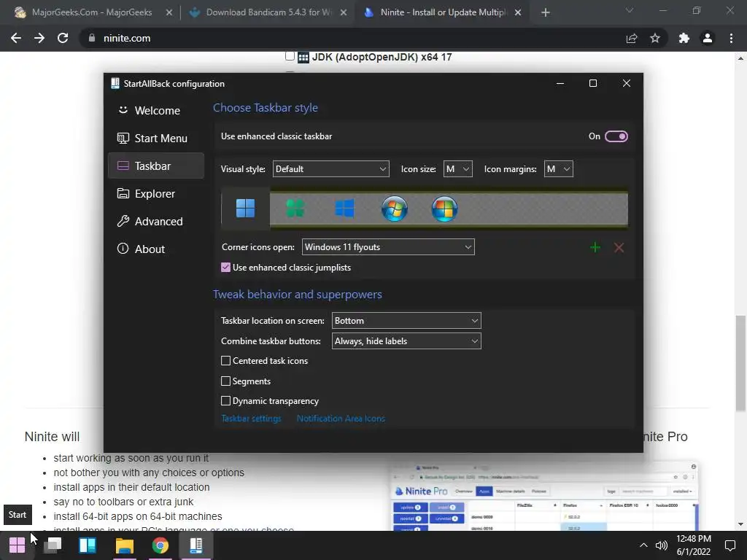Check the JDK (AdoptOpenJDK) x64 17 box
747x560 pixels.
pyautogui.click(x=290, y=56)
